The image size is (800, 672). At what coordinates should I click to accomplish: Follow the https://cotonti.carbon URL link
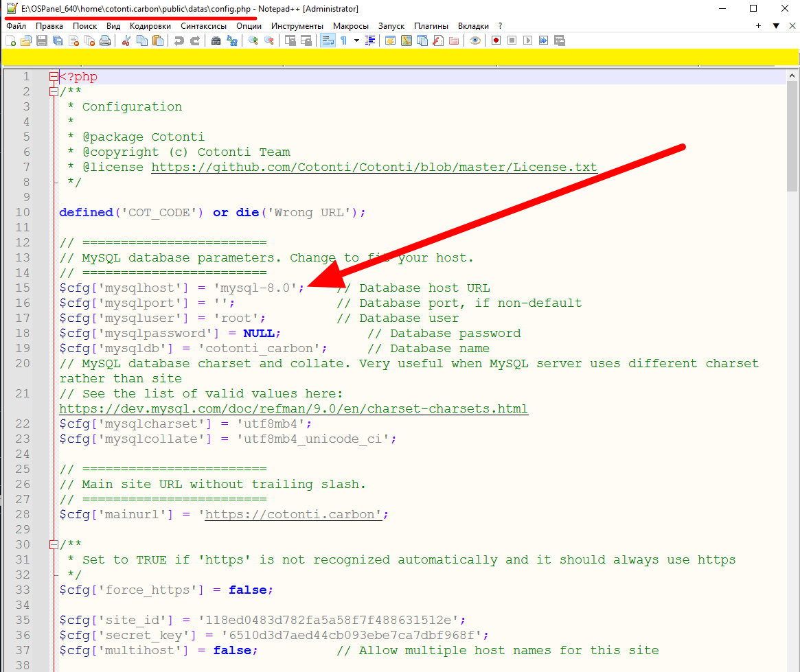293,514
